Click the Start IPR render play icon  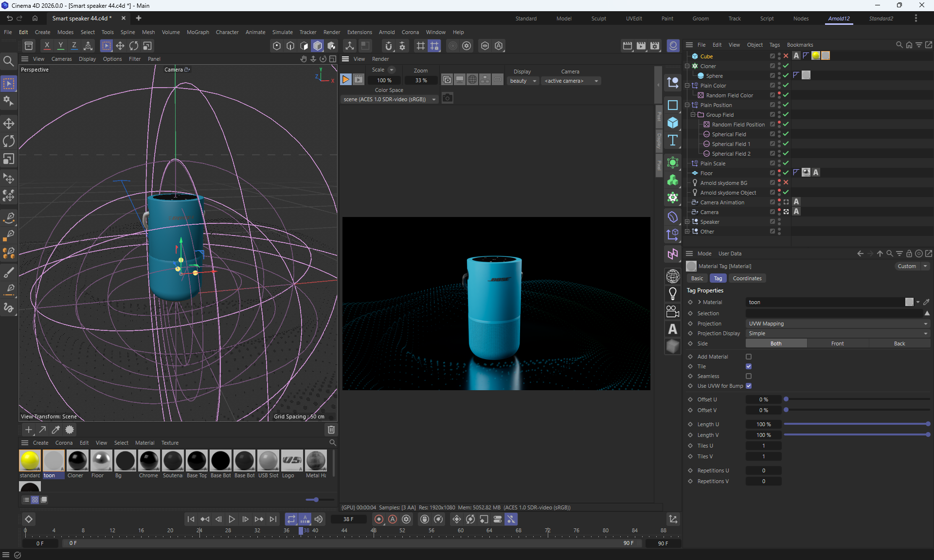coord(345,80)
